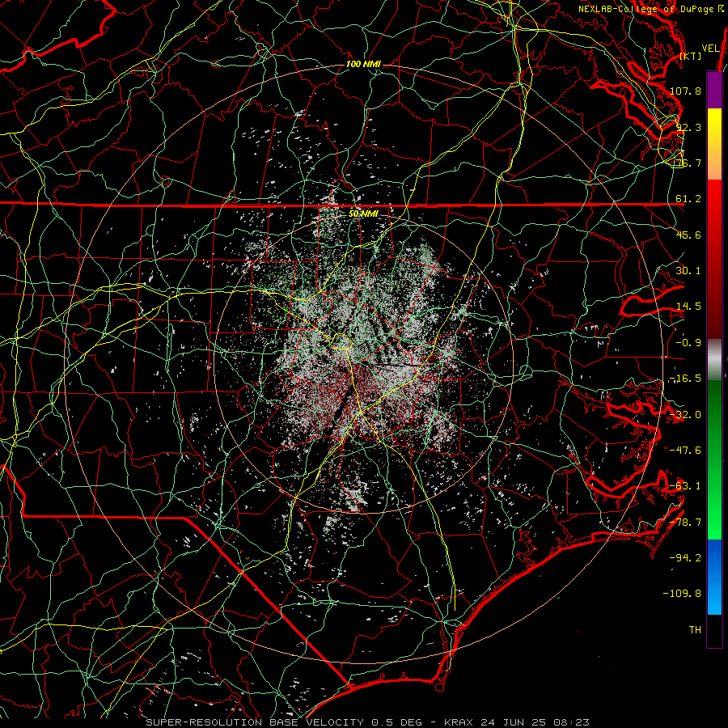The height and width of the screenshot is (728, 728).
Task: Click the -0.9 velocity scale value
Action: (x=688, y=343)
